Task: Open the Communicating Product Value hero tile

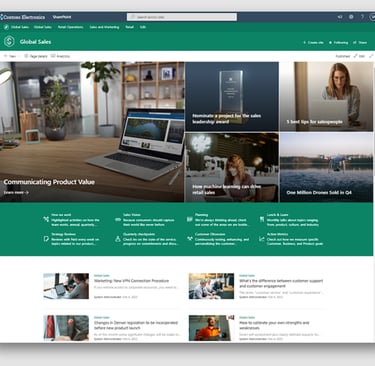Action: (x=92, y=132)
